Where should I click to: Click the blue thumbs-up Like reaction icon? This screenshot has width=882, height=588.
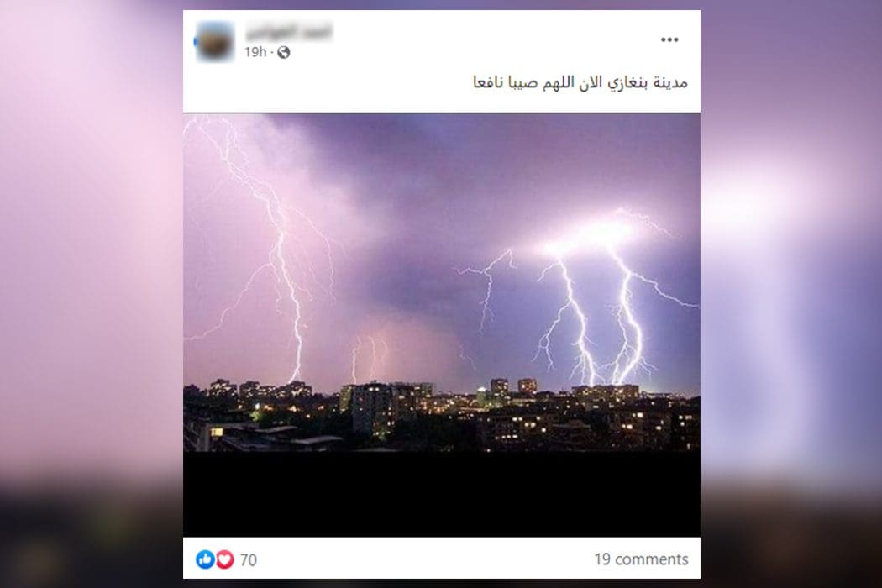[205, 559]
